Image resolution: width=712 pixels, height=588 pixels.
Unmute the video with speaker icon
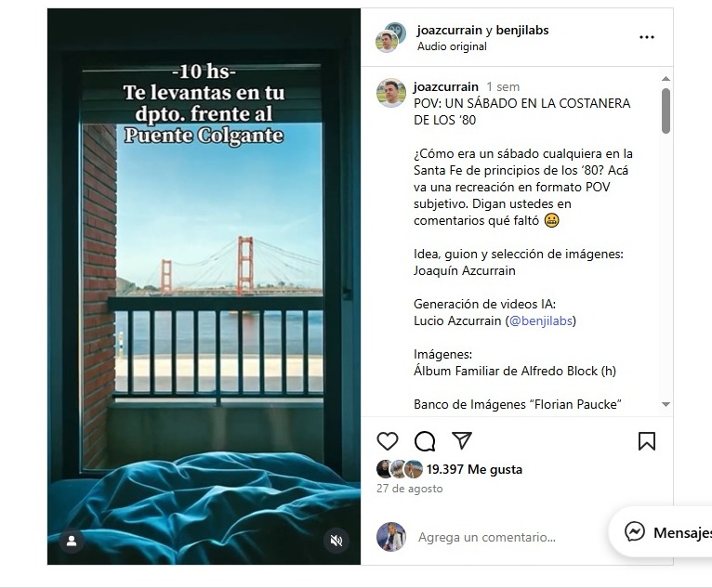pyautogui.click(x=336, y=541)
